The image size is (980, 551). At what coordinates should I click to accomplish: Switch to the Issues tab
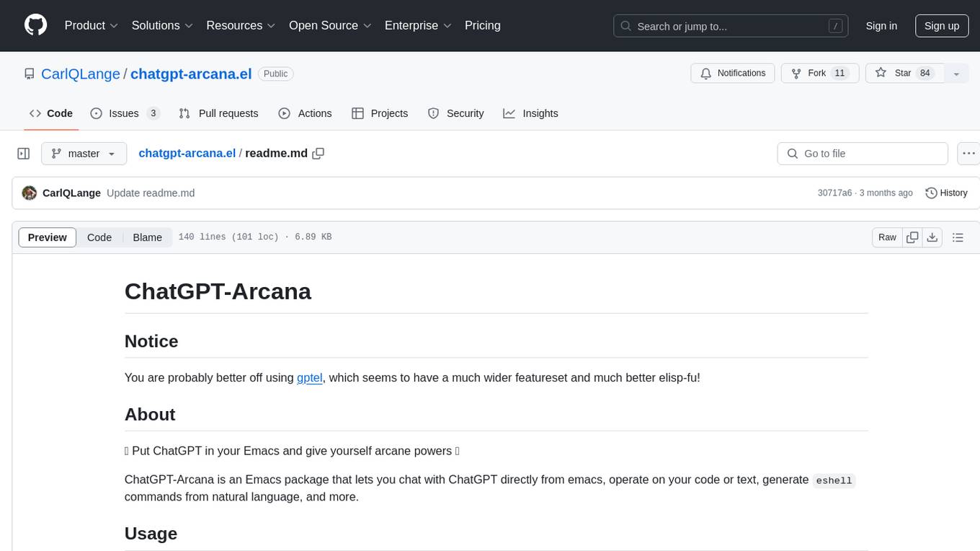tap(125, 113)
